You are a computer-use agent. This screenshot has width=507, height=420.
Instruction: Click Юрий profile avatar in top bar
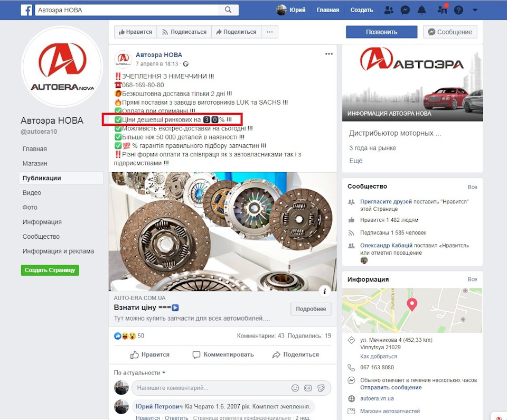point(281,10)
